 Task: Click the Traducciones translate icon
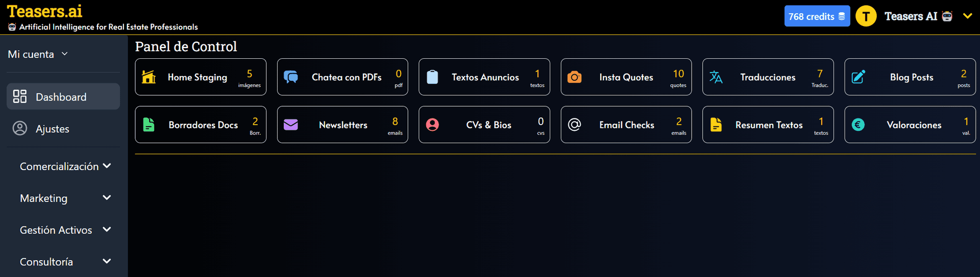pyautogui.click(x=716, y=77)
